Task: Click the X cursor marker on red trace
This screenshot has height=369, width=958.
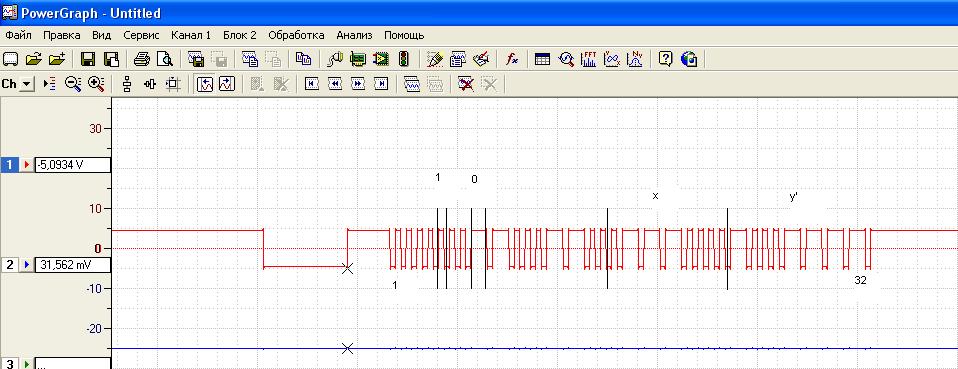Action: click(x=347, y=268)
